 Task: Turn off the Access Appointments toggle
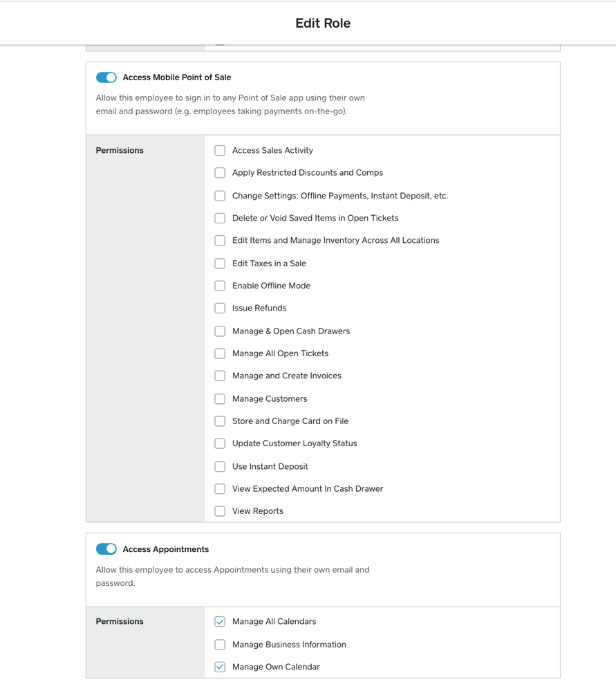106,549
